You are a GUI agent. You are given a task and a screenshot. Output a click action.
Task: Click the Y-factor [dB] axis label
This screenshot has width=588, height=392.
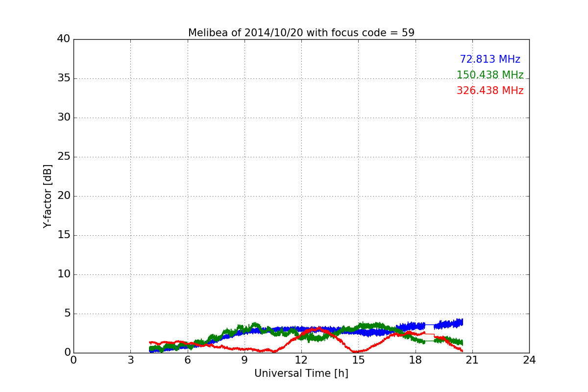pyautogui.click(x=48, y=196)
